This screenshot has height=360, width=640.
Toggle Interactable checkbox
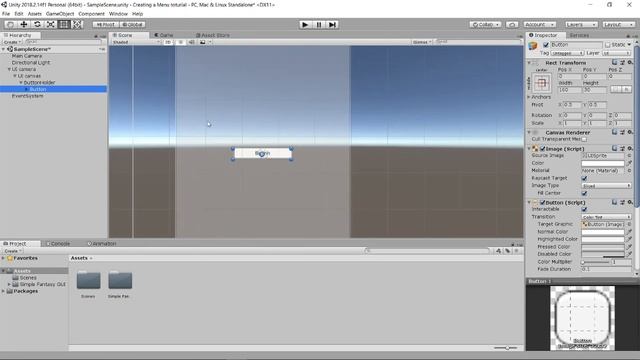click(x=584, y=209)
